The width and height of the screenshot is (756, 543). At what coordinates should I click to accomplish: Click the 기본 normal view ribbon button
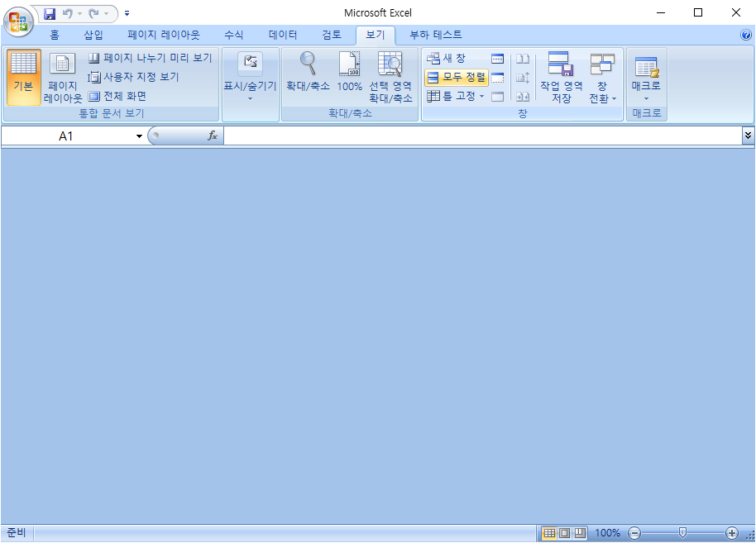point(24,77)
